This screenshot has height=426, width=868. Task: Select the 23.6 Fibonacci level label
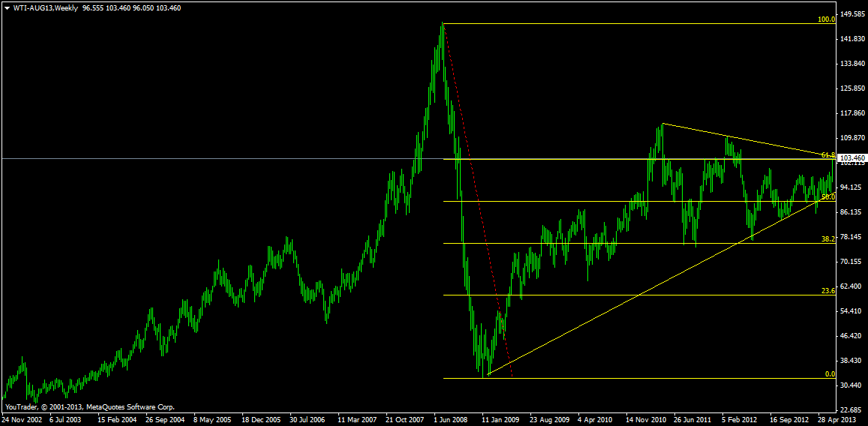pos(827,291)
